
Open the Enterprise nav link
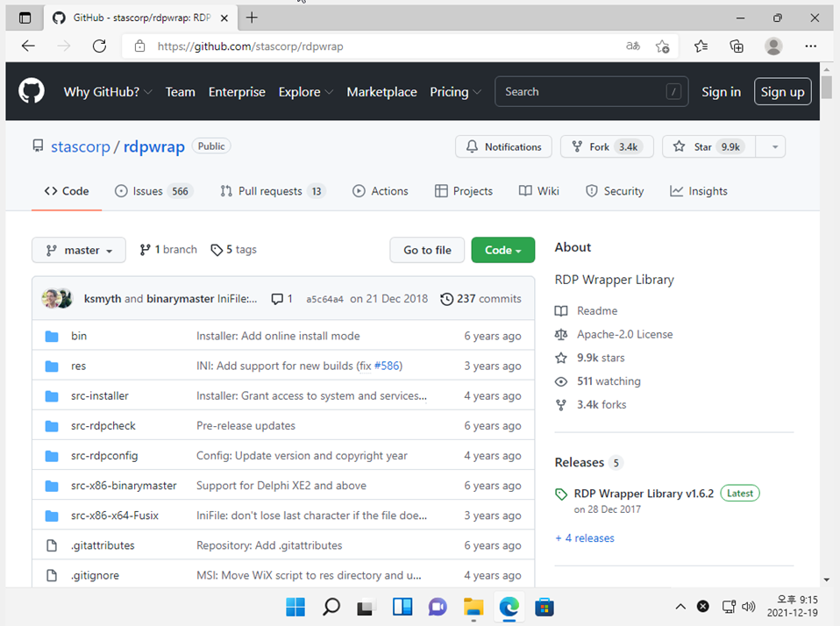tap(237, 92)
